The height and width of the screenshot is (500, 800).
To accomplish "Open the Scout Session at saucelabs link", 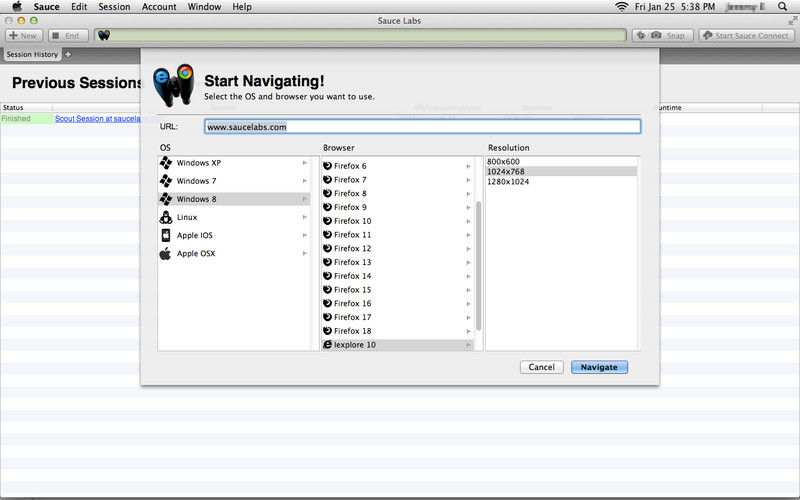I will [x=97, y=118].
